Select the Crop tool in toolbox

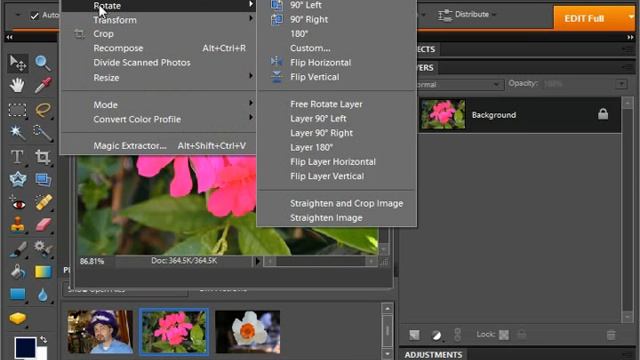coord(42,157)
